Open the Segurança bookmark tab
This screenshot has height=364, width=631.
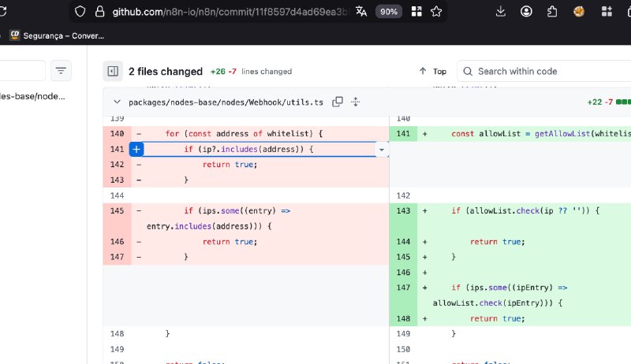pos(55,35)
